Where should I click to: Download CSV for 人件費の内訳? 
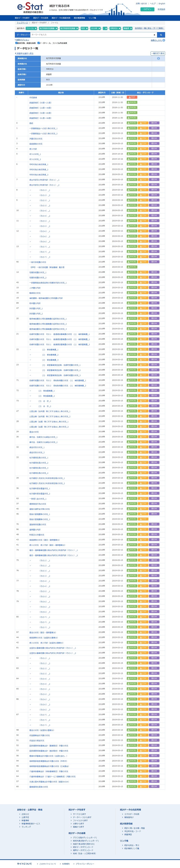pyautogui.click(x=143, y=287)
